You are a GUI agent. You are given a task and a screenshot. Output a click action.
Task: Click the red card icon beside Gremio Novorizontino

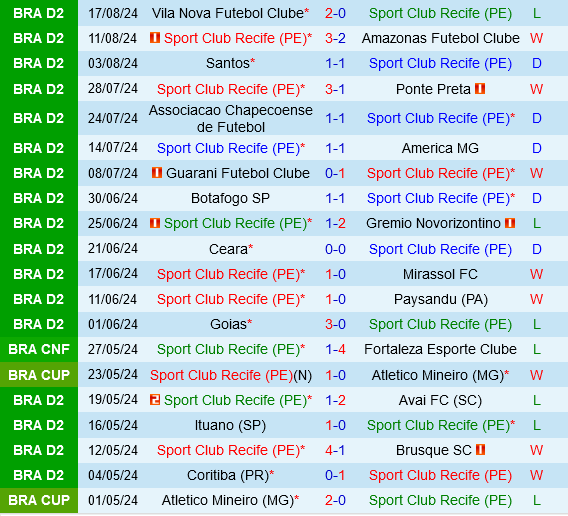[510, 223]
